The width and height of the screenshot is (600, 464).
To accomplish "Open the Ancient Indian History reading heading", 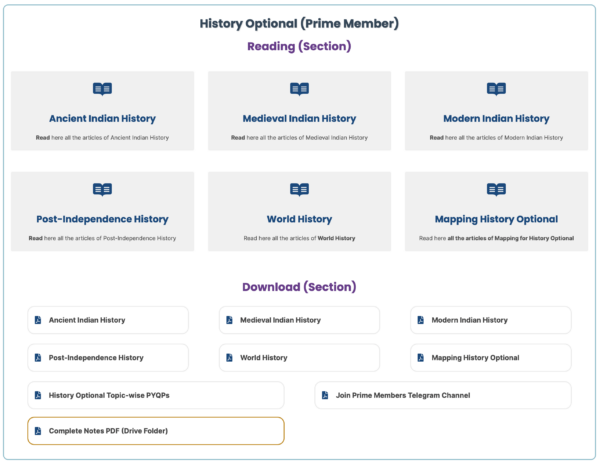I will click(102, 119).
